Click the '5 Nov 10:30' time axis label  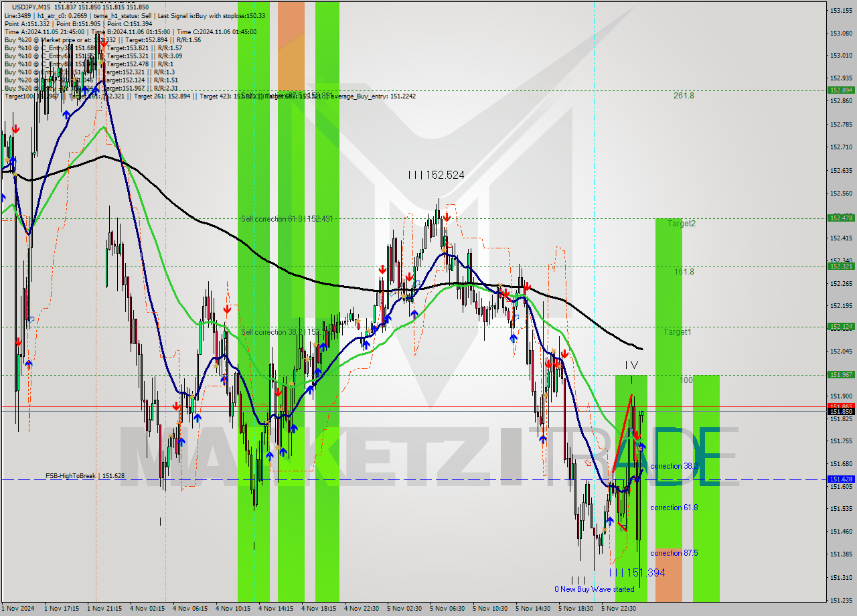(x=490, y=609)
